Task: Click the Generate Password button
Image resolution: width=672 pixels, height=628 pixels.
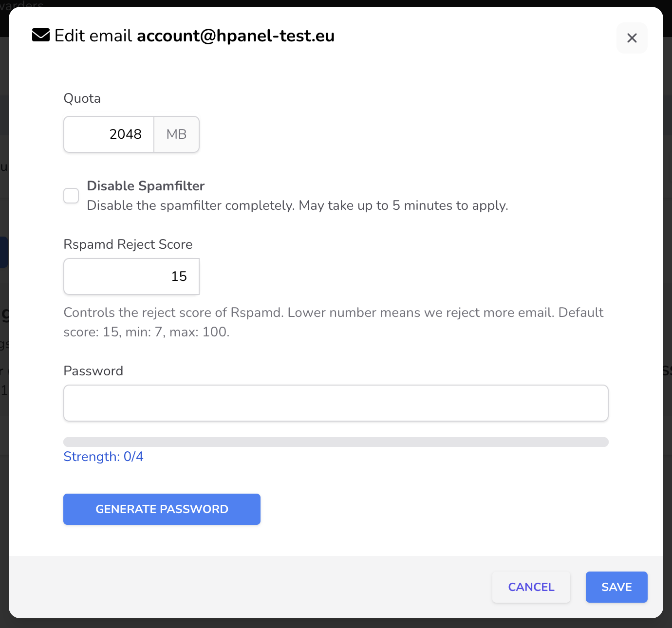Action: (x=162, y=509)
